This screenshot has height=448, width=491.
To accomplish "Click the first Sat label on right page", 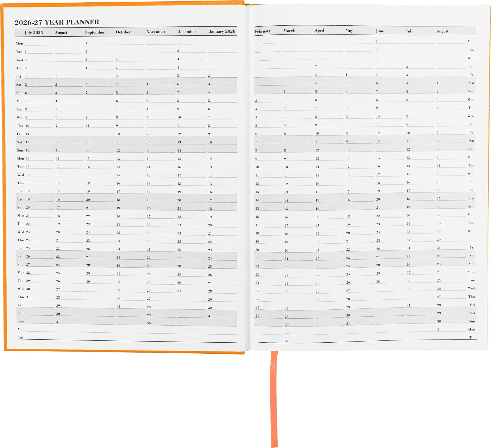I will 472,83.
